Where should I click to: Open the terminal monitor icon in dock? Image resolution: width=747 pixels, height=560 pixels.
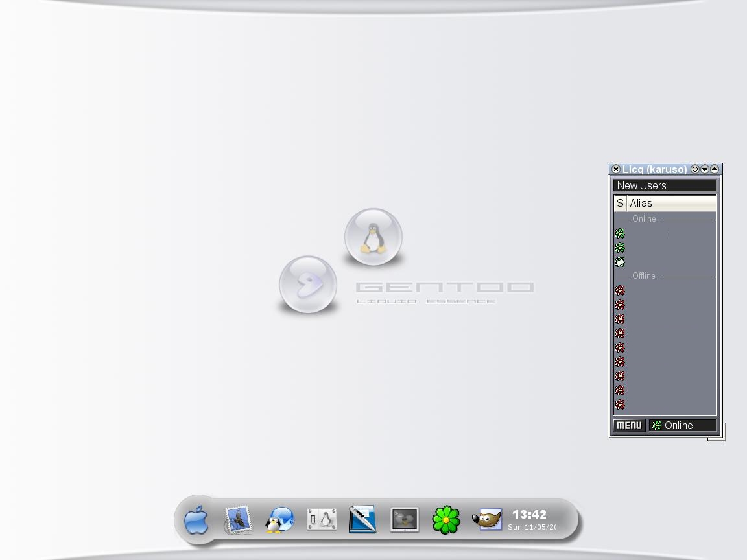pos(405,520)
